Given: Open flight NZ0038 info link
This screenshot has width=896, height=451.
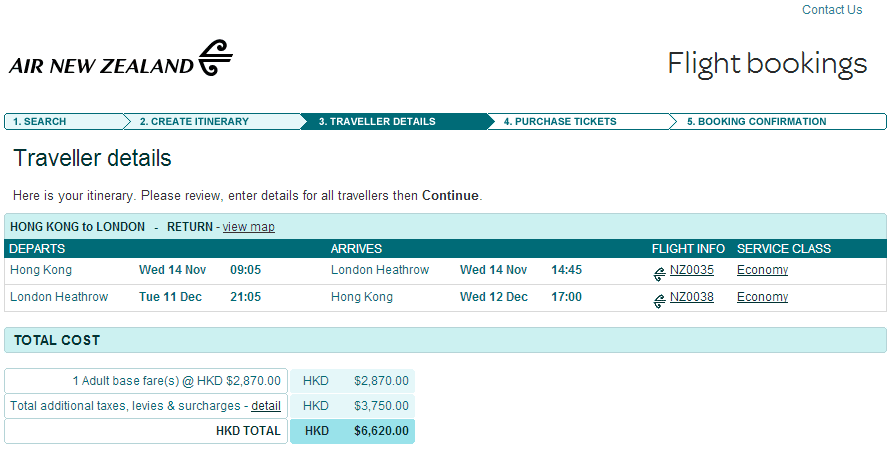Looking at the screenshot, I should [692, 297].
